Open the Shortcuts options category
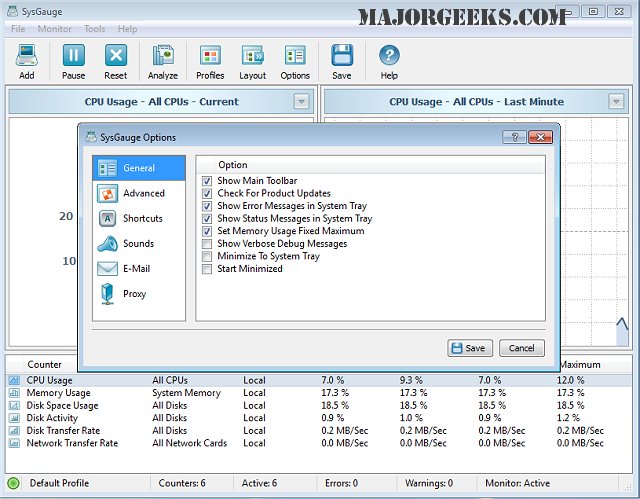Screen dimensions: 640x499 pyautogui.click(x=139, y=218)
